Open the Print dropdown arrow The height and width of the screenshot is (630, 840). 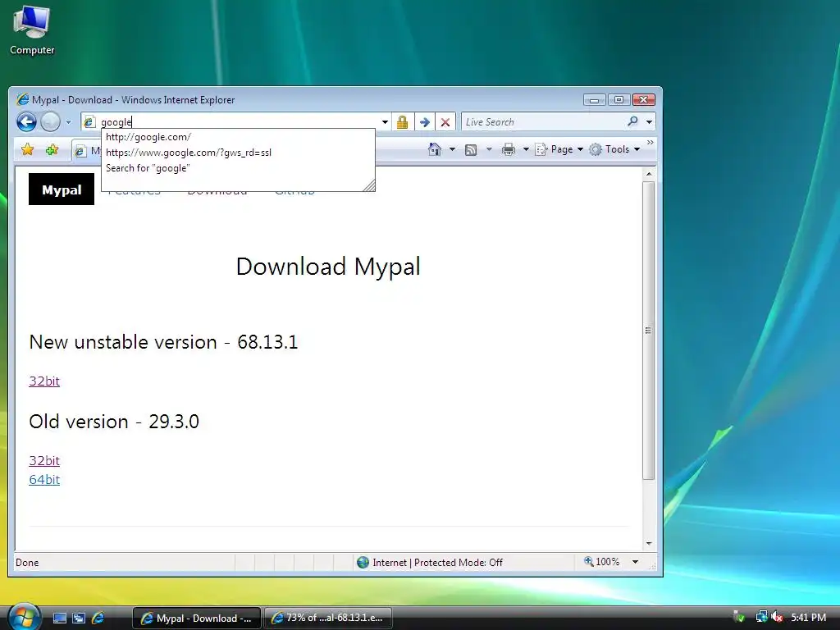(x=526, y=149)
